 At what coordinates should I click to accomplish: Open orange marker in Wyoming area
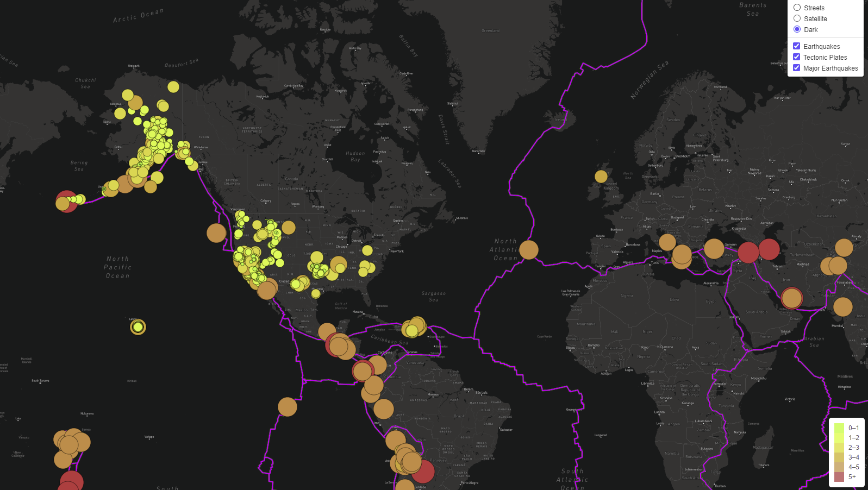tap(289, 228)
